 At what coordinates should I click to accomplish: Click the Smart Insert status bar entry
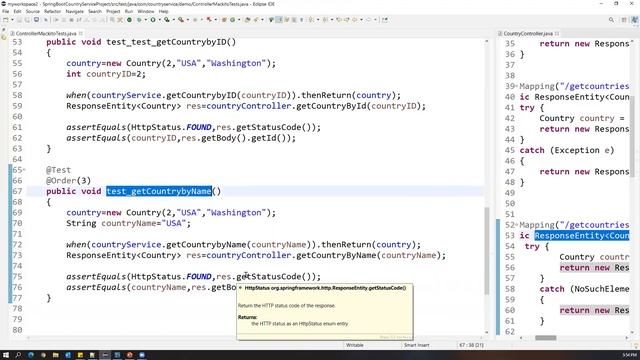[416, 345]
